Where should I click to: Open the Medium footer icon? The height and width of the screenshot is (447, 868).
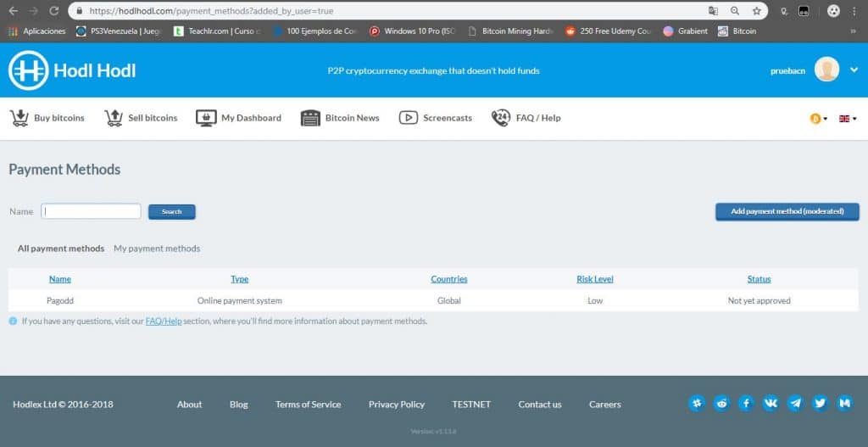(x=845, y=403)
